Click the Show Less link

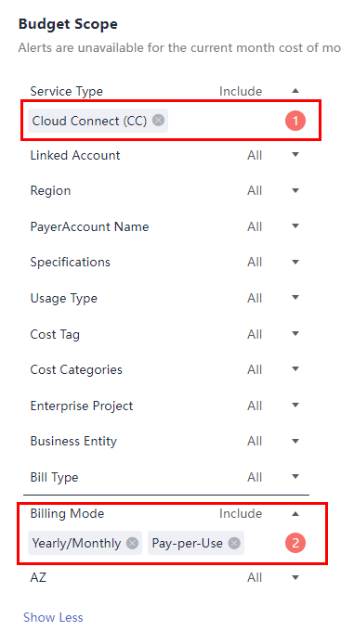[x=53, y=617]
